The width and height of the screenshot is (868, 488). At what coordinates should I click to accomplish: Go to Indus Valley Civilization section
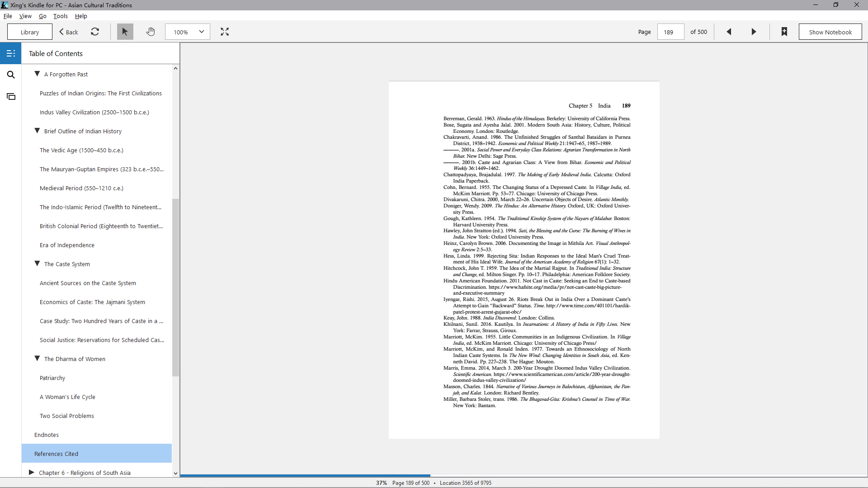(94, 113)
